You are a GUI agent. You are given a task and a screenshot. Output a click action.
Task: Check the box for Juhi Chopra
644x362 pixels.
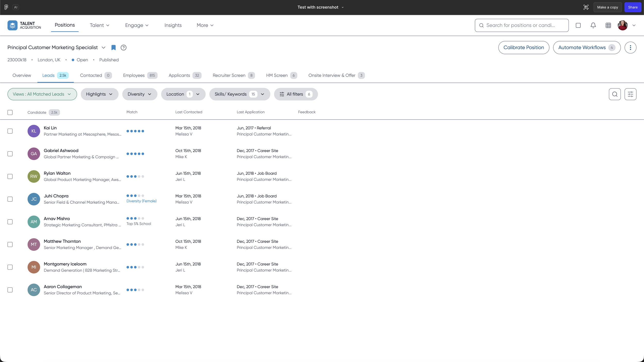pos(10,199)
